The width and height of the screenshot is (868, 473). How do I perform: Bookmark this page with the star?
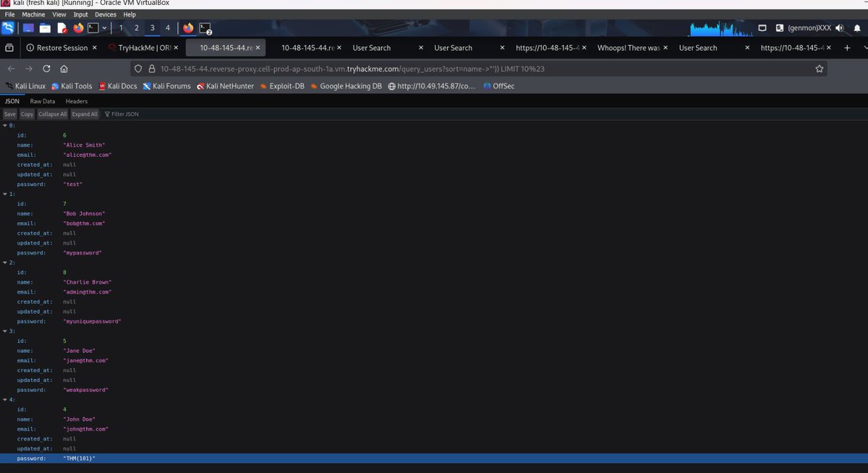click(x=819, y=69)
